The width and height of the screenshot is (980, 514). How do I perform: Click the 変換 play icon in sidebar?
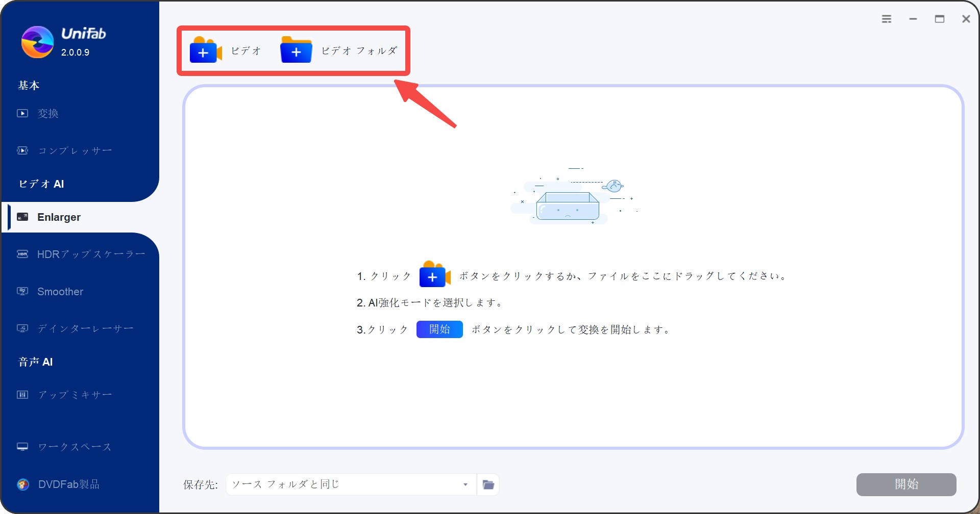(22, 113)
